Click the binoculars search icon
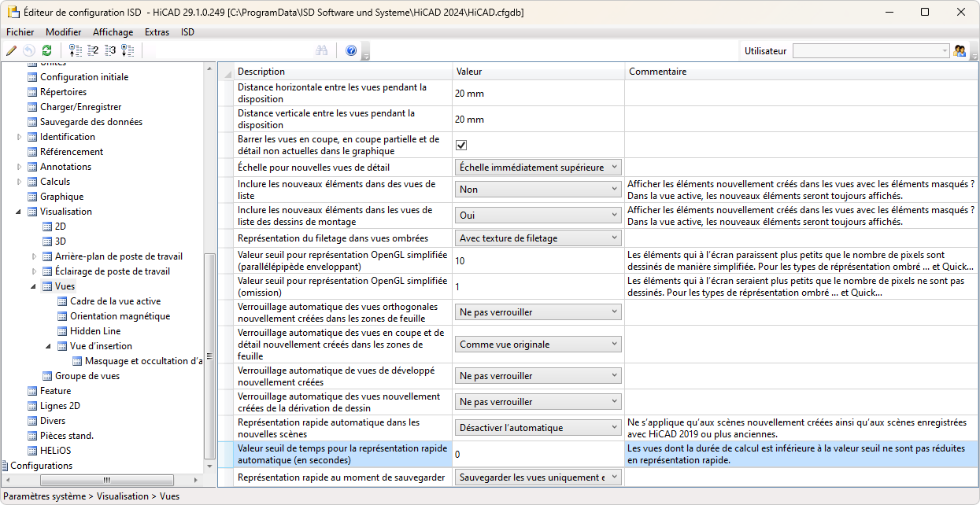Screen dimensions: 980x505 click(x=321, y=50)
